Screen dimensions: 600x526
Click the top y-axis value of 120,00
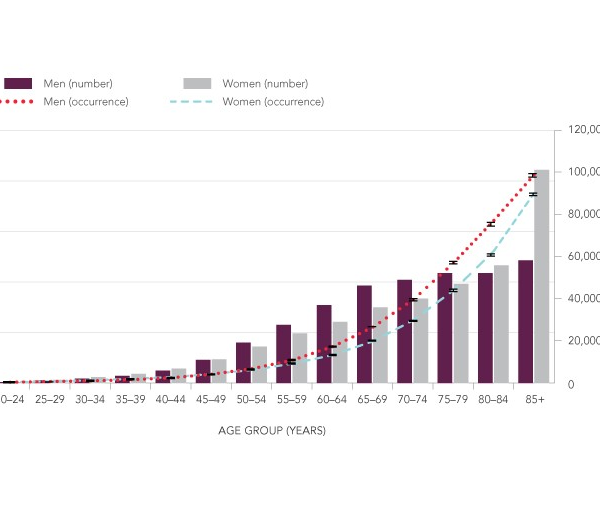[582, 130]
